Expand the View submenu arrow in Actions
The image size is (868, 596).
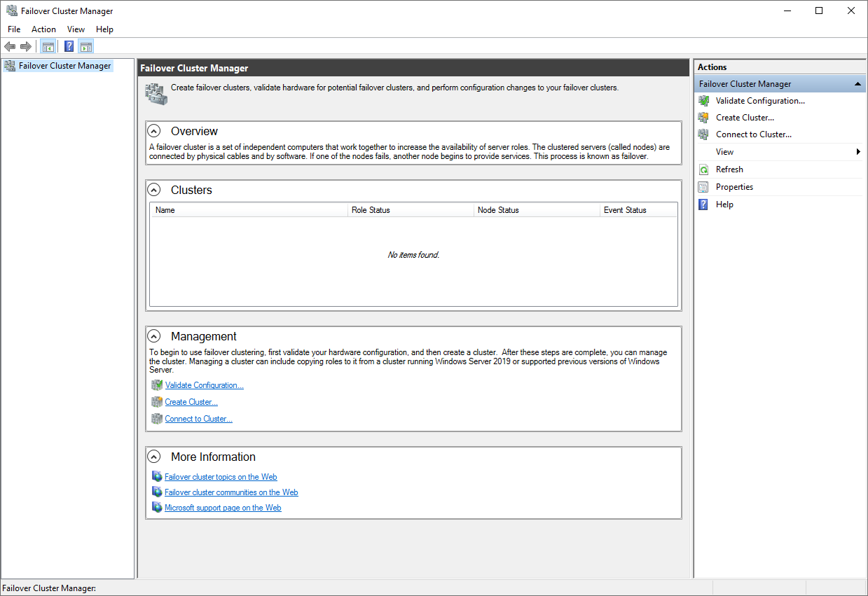(858, 152)
